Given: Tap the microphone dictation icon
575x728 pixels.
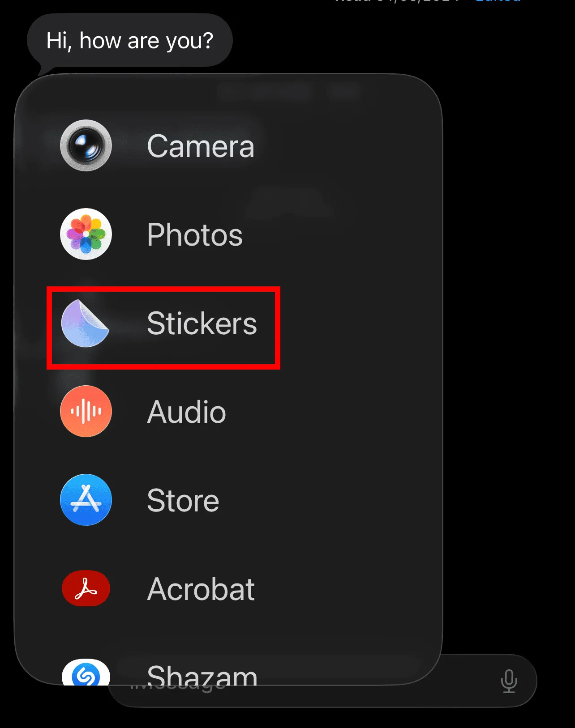Looking at the screenshot, I should click(x=509, y=681).
